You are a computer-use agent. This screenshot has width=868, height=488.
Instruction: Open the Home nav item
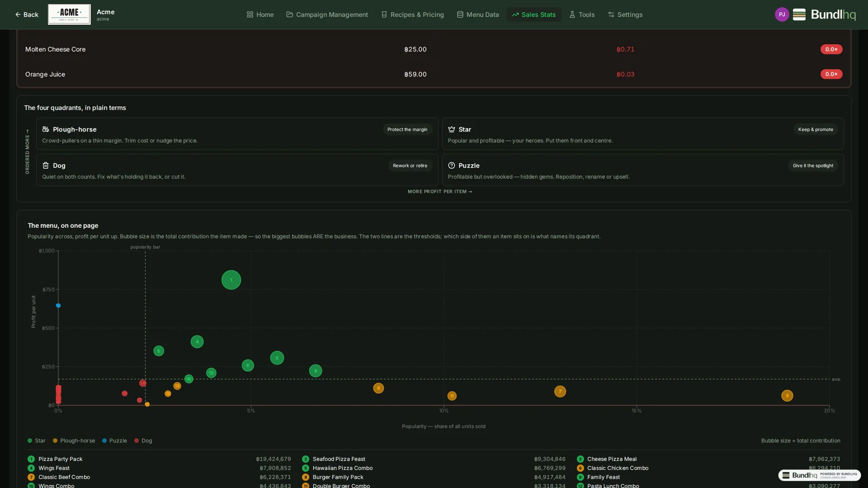pyautogui.click(x=260, y=14)
